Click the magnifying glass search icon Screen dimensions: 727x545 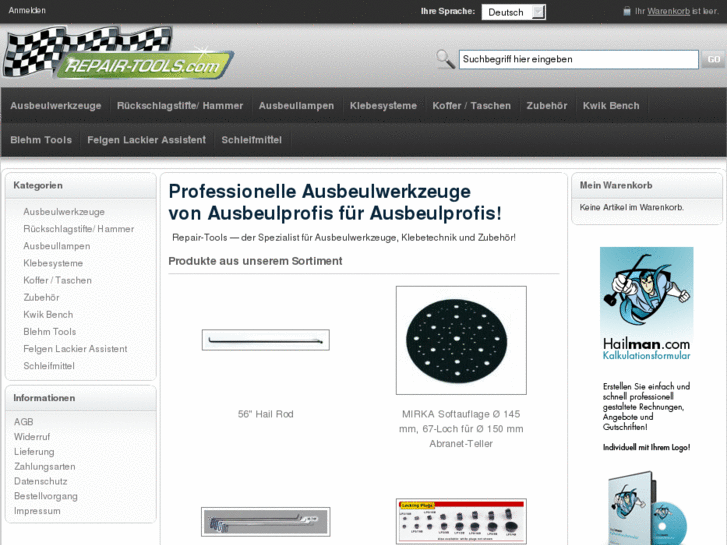[x=445, y=59]
